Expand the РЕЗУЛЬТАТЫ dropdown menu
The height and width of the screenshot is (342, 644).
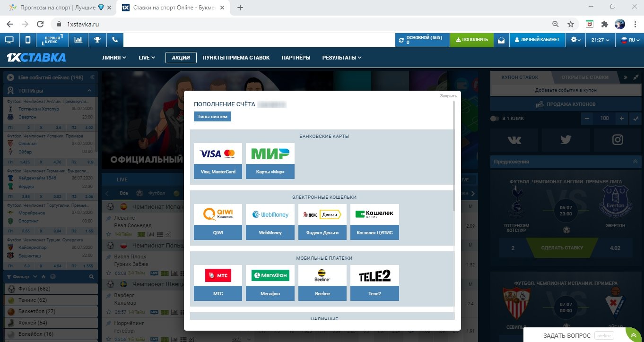coord(342,58)
